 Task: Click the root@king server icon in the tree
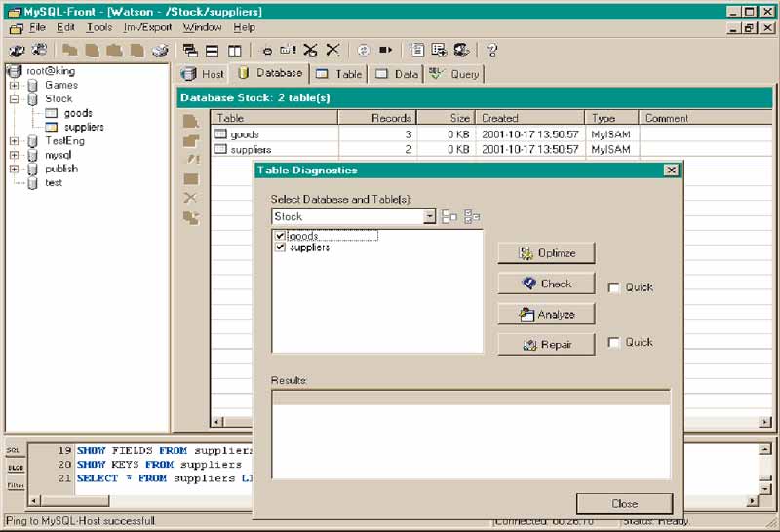click(x=15, y=71)
